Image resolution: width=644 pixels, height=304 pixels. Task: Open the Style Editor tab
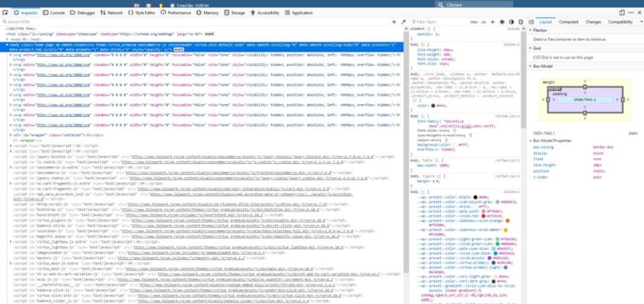tap(142, 13)
